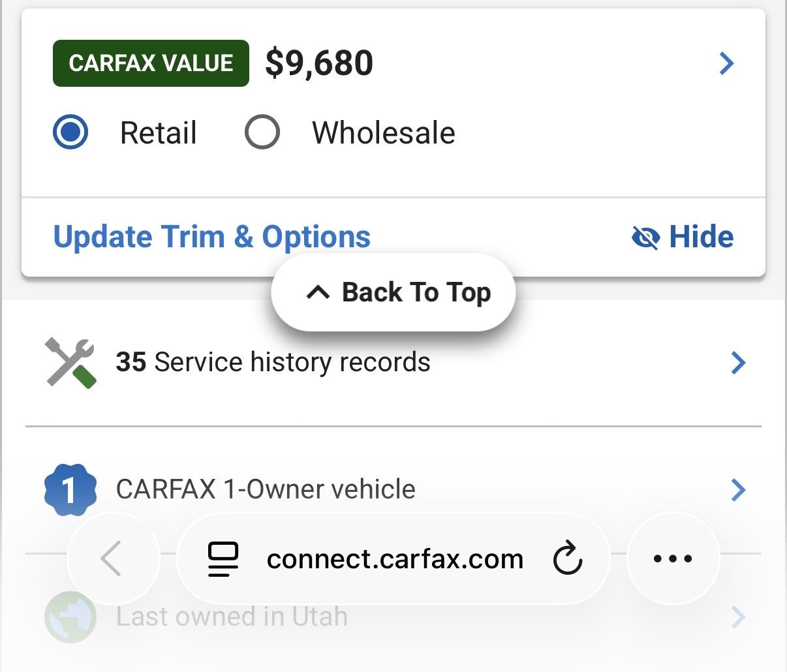This screenshot has width=787, height=672.
Task: Tap the browser reload icon
Action: [567, 558]
